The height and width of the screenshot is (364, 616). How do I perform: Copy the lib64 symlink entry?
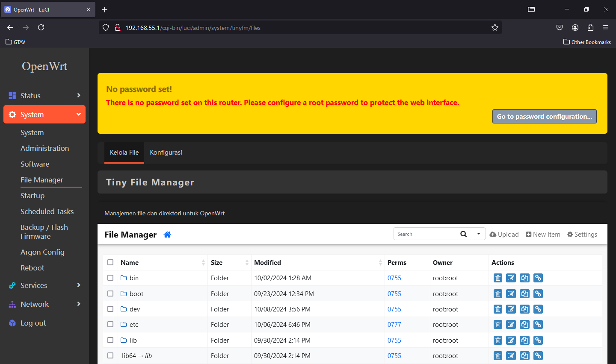pos(525,356)
